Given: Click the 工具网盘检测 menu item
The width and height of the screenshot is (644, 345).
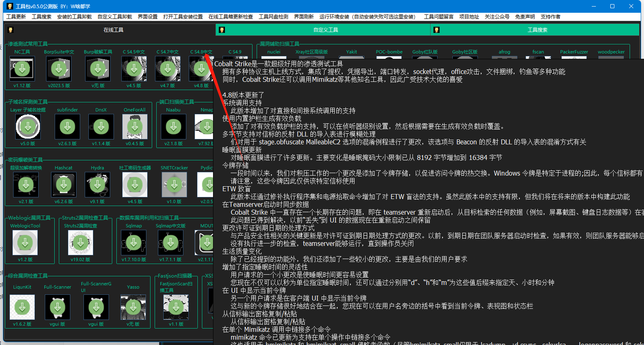Looking at the screenshot, I should coord(273,17).
